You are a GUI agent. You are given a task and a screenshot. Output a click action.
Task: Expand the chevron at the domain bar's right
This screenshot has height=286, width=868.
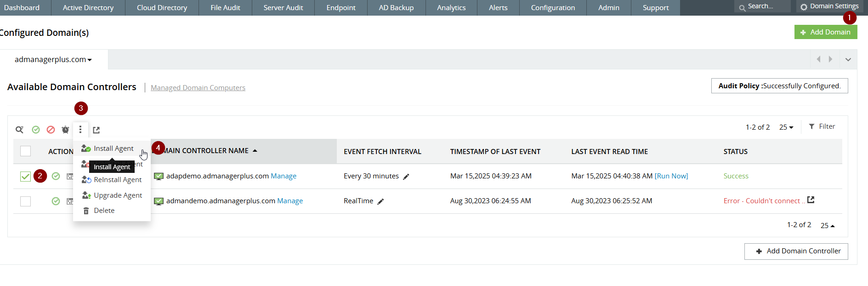(848, 59)
